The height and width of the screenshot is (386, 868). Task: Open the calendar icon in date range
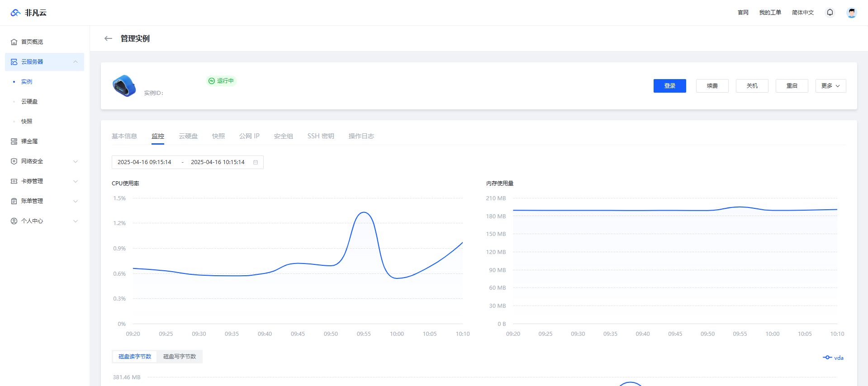tap(256, 162)
